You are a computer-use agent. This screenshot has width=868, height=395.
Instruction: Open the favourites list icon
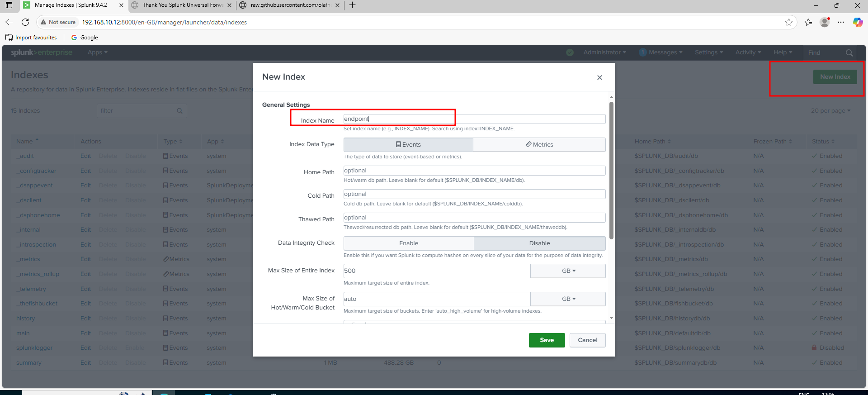click(808, 22)
